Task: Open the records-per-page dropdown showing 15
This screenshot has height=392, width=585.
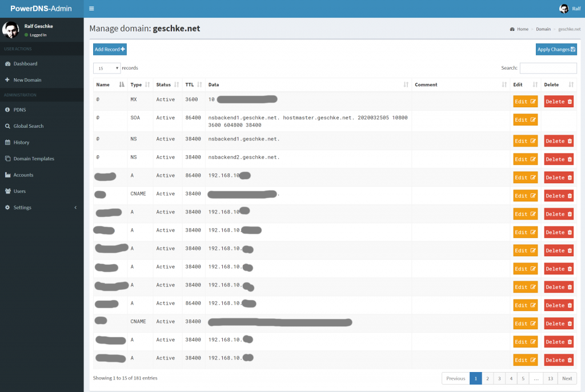Action: [106, 68]
